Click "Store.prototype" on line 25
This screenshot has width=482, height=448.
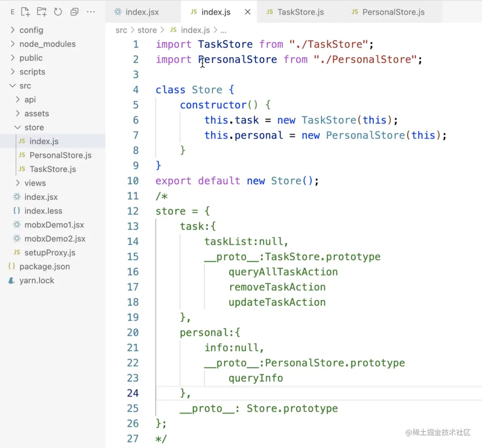pos(292,409)
